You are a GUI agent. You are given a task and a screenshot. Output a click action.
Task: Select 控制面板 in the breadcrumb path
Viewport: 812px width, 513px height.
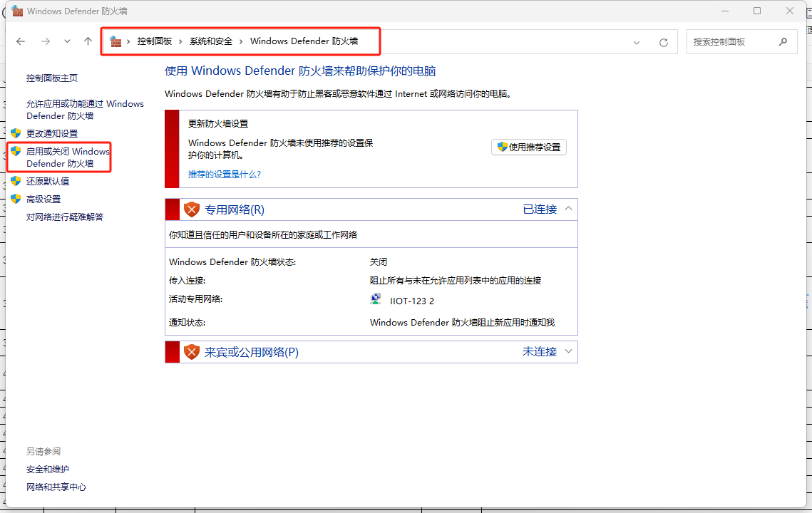coord(155,41)
